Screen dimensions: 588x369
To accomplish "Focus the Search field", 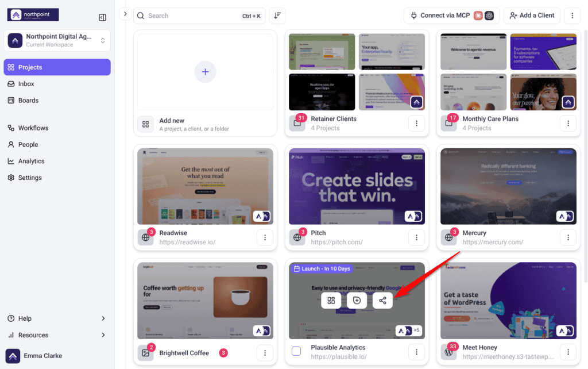I will [x=199, y=16].
